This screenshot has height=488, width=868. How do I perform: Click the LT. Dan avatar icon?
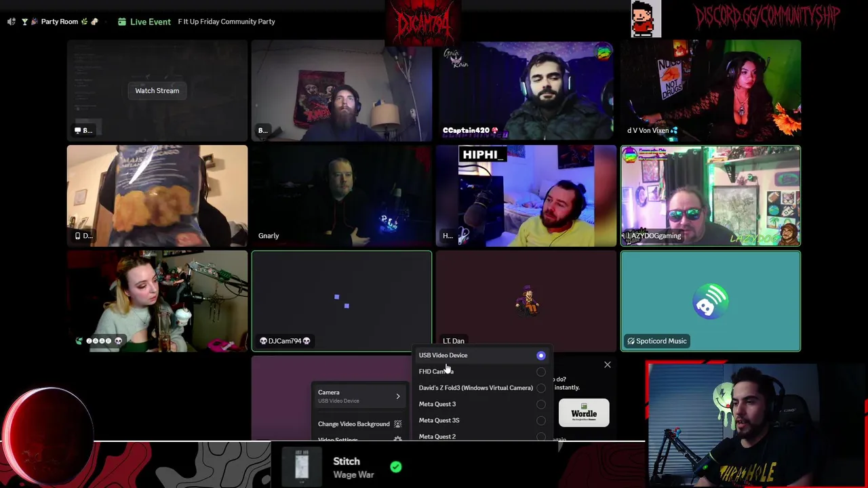tap(526, 301)
